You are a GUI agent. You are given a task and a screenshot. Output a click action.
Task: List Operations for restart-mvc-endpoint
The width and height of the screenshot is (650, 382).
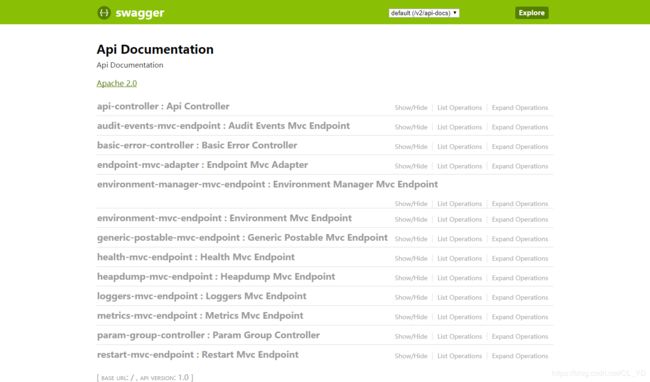[459, 356]
